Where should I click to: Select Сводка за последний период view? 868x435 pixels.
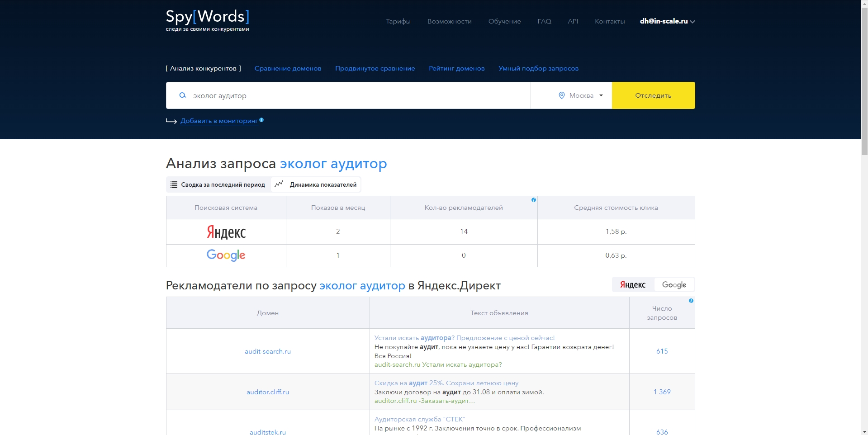click(x=218, y=184)
